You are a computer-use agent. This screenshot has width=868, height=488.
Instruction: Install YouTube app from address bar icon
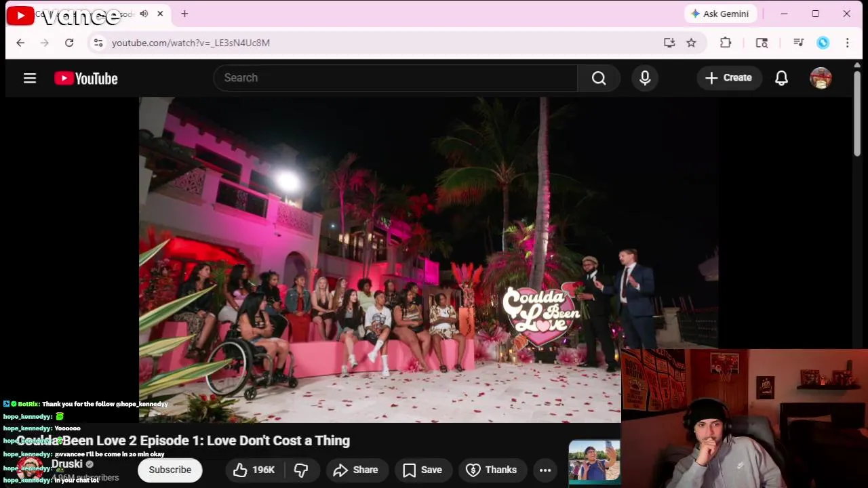point(669,43)
